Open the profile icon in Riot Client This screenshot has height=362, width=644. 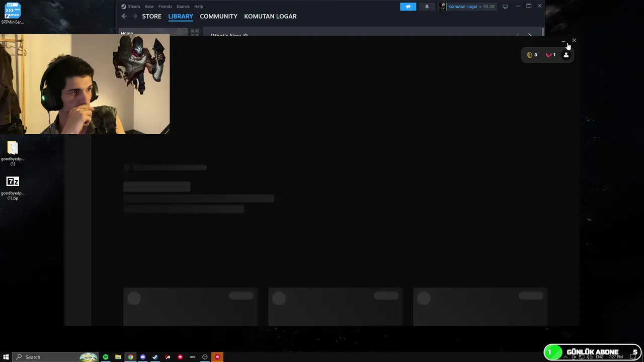pyautogui.click(x=566, y=55)
